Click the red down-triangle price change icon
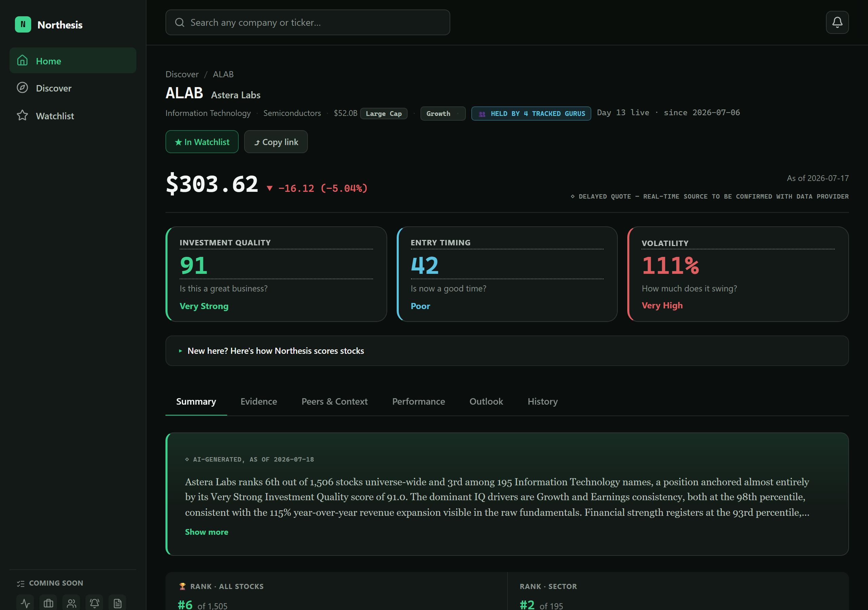 click(x=270, y=188)
